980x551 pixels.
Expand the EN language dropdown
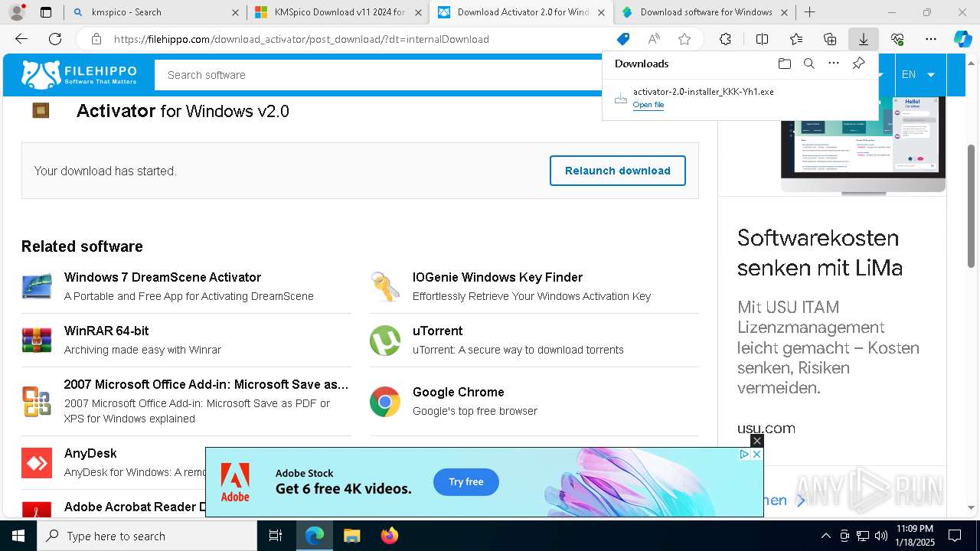[x=918, y=74]
